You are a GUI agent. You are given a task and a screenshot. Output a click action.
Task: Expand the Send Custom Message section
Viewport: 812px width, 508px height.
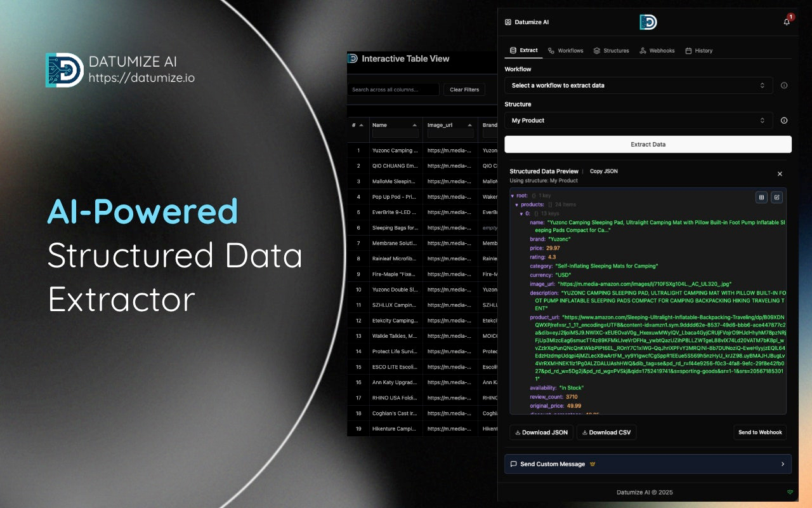[x=648, y=464]
